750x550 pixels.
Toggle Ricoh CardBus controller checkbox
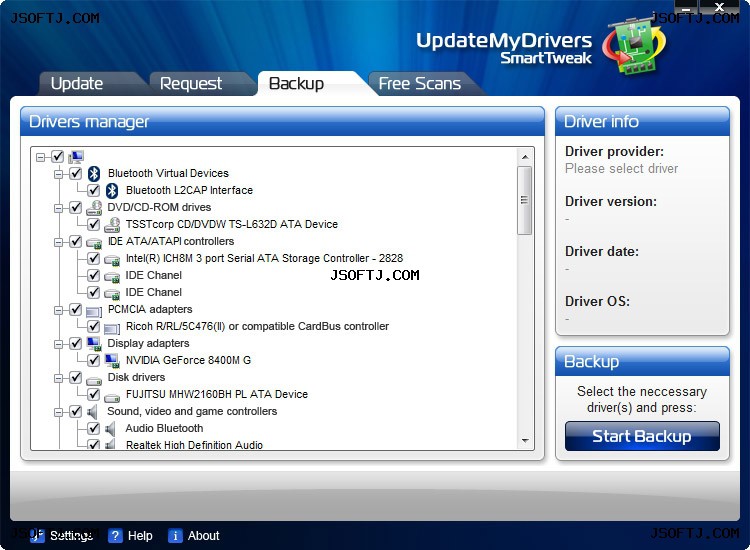[x=94, y=326]
